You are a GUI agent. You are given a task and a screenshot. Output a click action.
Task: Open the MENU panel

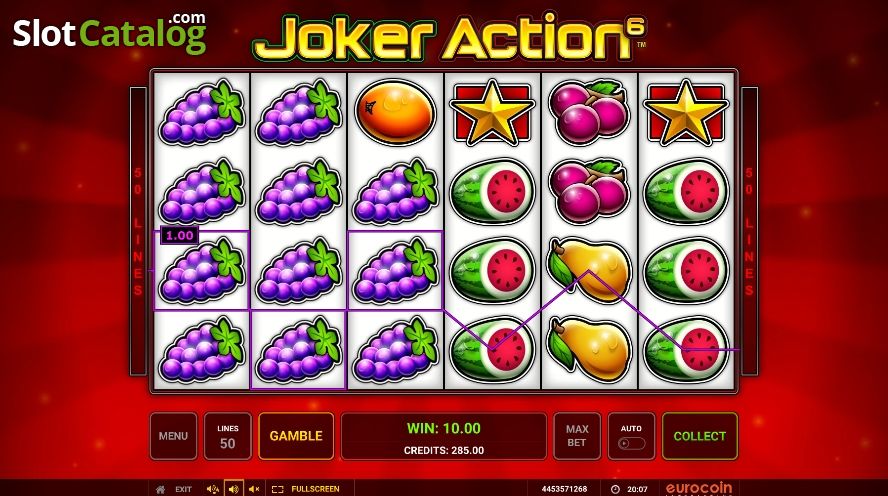173,436
